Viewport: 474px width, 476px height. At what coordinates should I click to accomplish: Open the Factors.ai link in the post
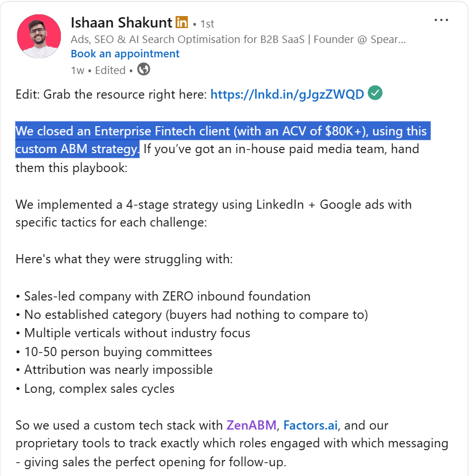tap(310, 425)
